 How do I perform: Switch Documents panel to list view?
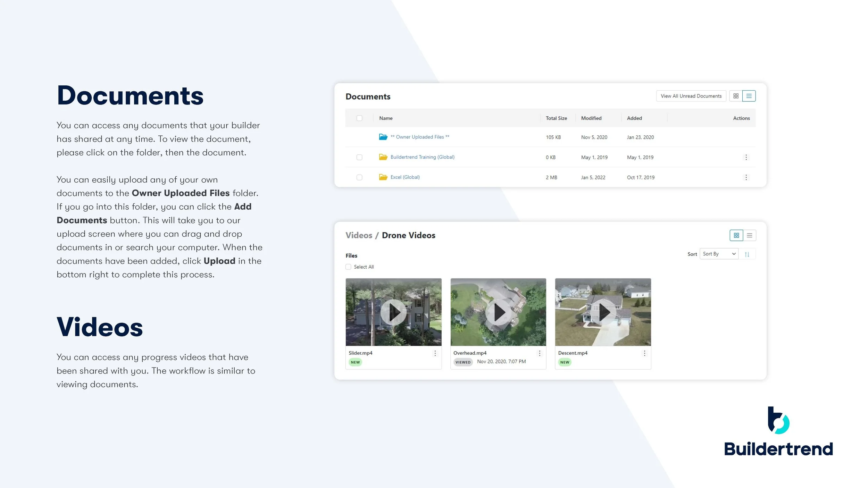(x=749, y=96)
